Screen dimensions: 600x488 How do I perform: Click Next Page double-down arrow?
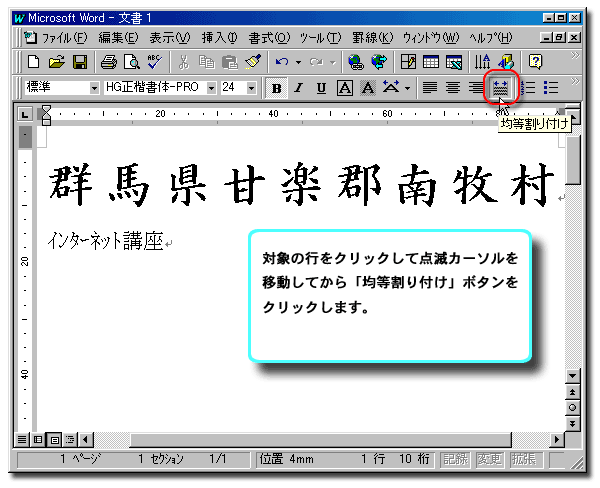click(572, 423)
